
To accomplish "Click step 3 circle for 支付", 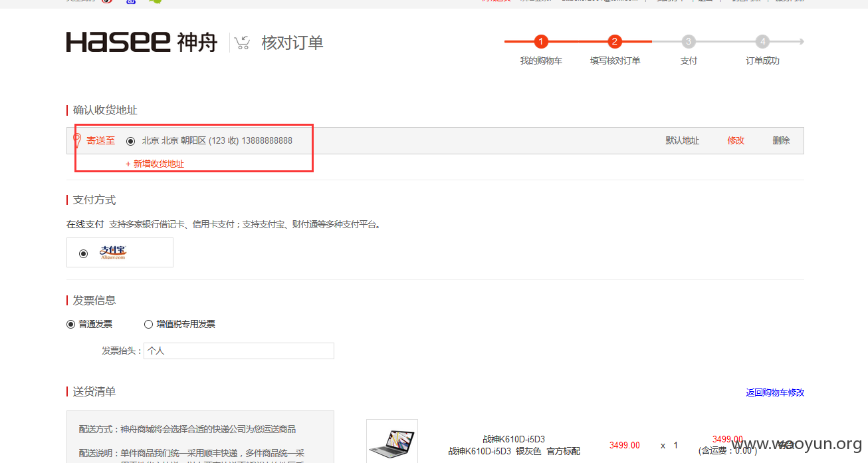I will pyautogui.click(x=689, y=41).
